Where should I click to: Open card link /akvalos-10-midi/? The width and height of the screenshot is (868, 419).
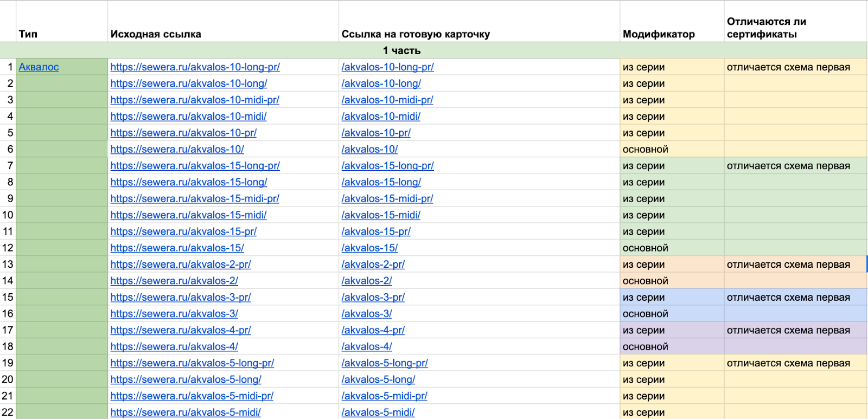[x=381, y=117]
